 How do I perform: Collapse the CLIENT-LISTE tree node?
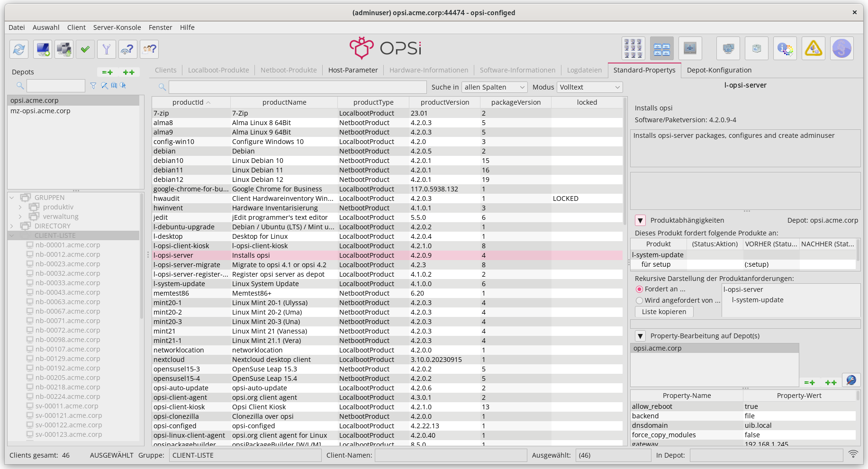click(12, 235)
